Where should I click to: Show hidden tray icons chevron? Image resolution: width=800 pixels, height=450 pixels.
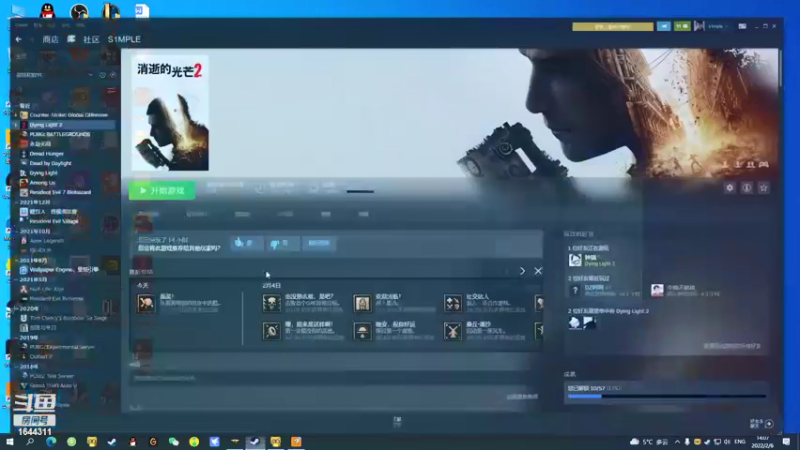tap(677, 442)
